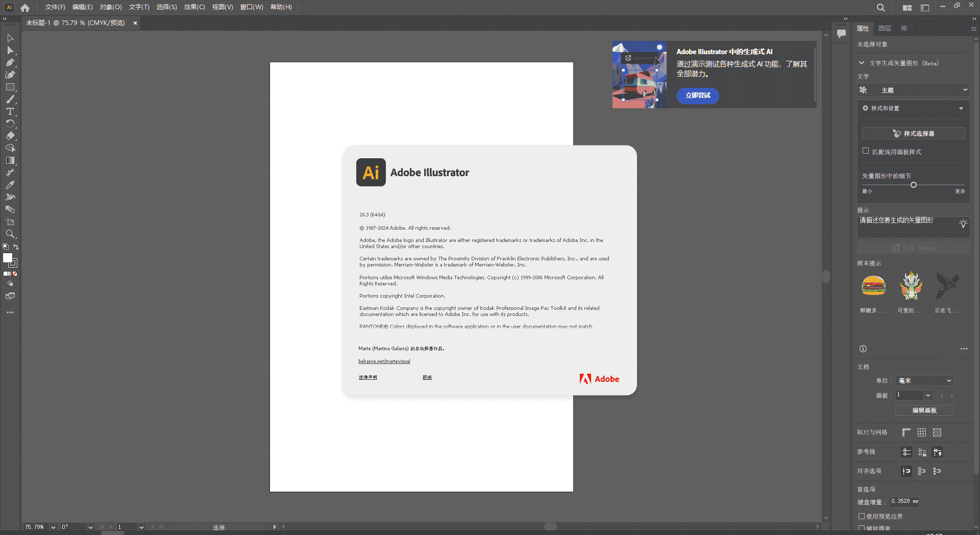The image size is (980, 535).
Task: Open the 单位 units dropdown
Action: 924,380
